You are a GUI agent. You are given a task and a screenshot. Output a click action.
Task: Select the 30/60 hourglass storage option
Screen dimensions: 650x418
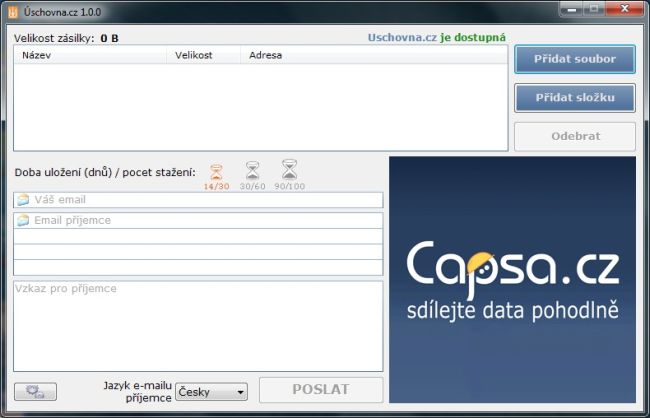[252, 176]
